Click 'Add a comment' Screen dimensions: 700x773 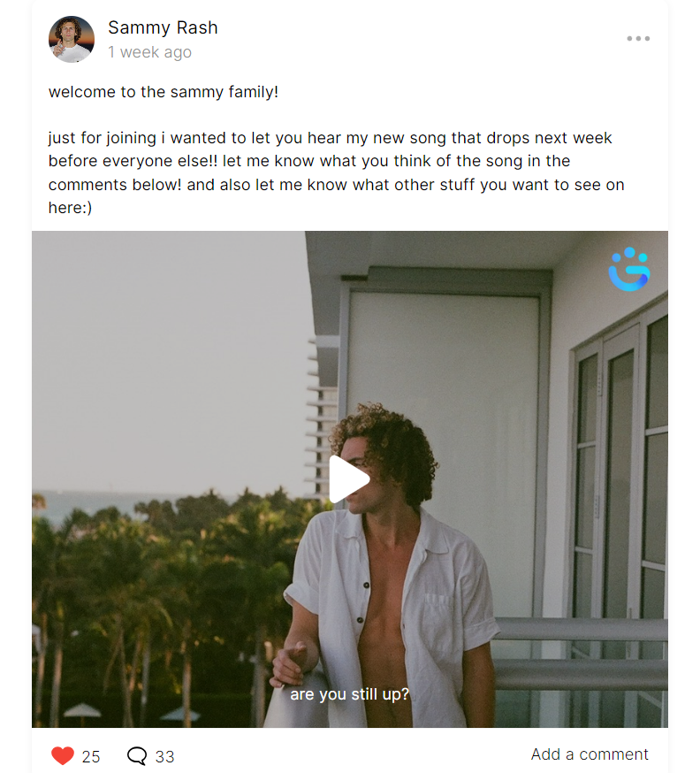click(x=590, y=754)
